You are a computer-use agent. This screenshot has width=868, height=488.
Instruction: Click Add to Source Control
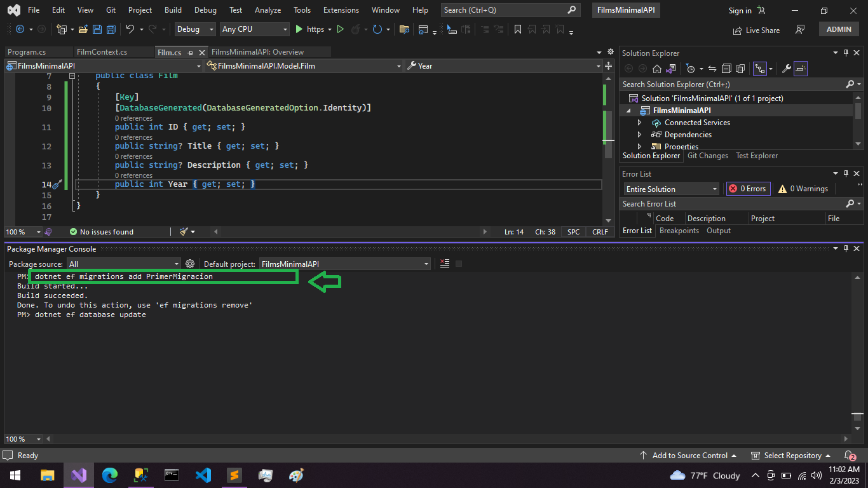tap(689, 455)
